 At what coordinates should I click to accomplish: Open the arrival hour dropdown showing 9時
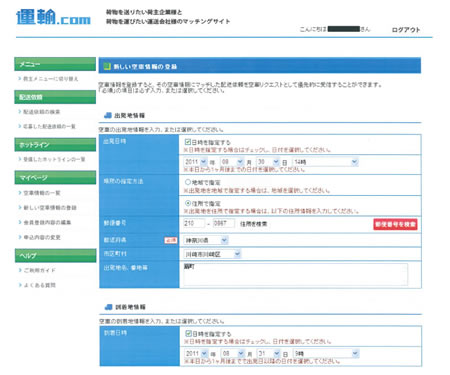point(326,353)
